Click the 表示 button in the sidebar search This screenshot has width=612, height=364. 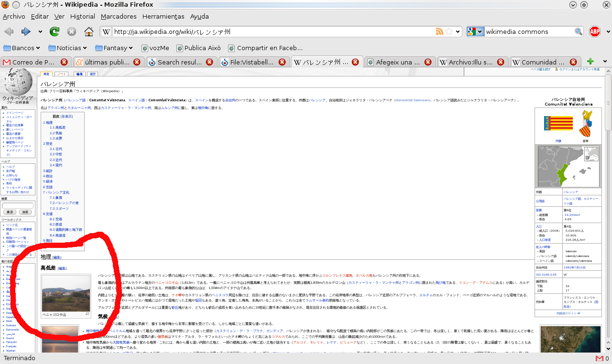(x=10, y=212)
